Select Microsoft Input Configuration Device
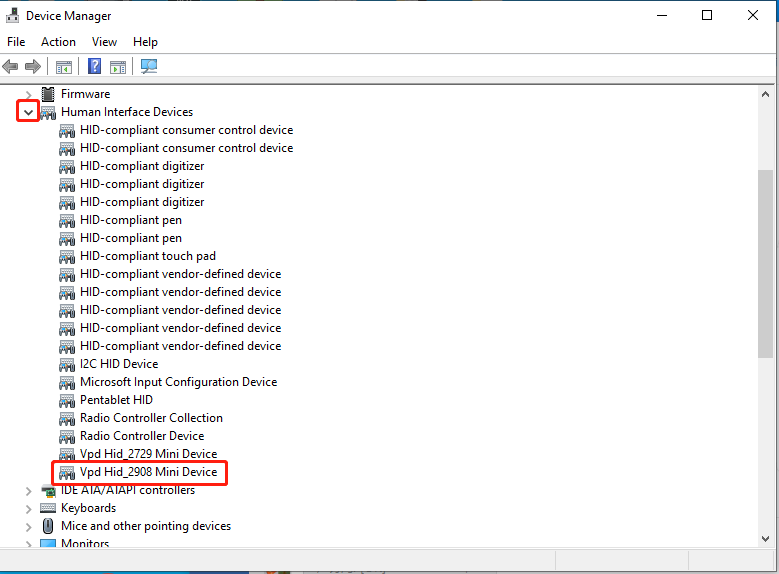The image size is (779, 574). pos(178,382)
